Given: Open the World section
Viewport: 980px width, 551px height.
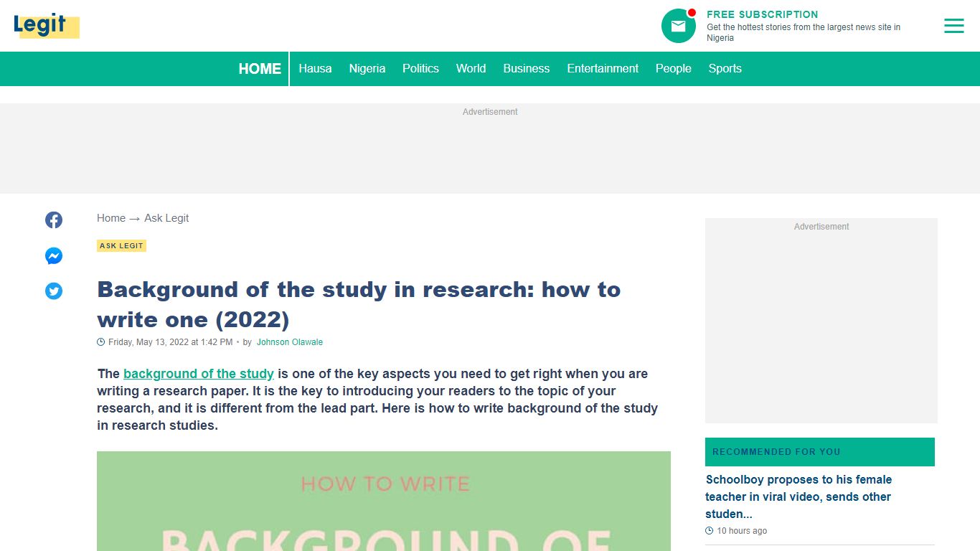Looking at the screenshot, I should pos(471,69).
